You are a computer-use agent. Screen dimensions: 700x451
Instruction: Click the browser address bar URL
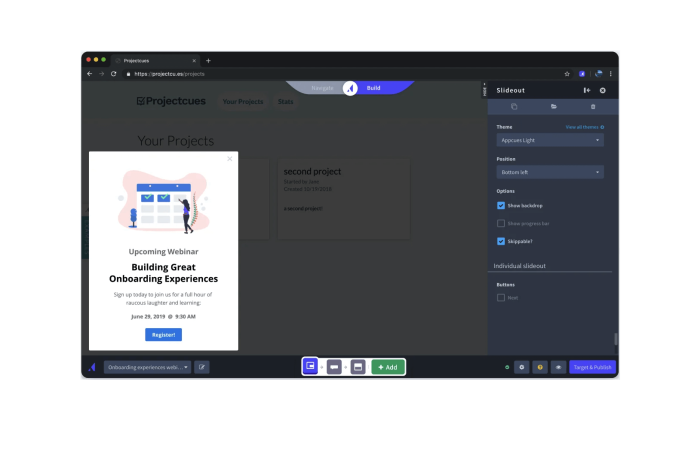click(x=169, y=74)
